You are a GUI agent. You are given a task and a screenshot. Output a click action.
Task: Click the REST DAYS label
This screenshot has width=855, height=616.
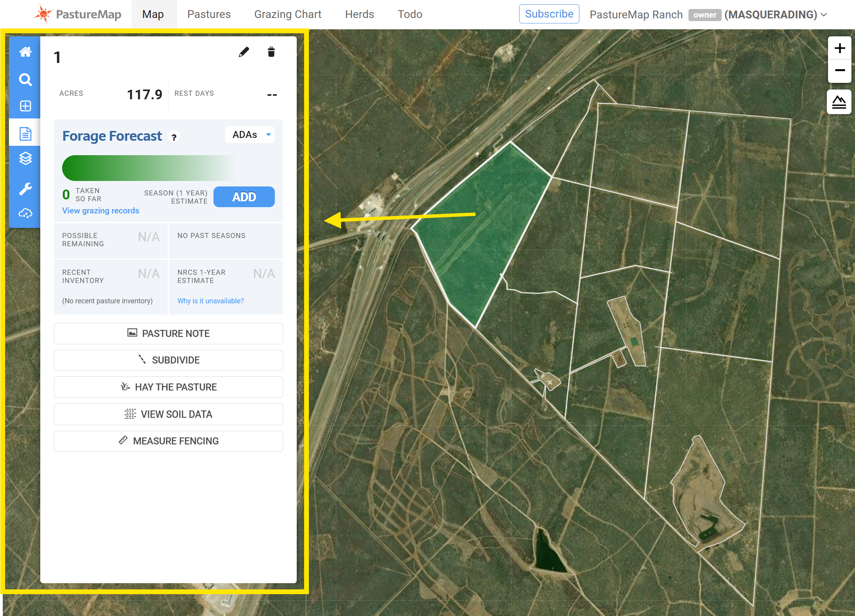click(194, 93)
